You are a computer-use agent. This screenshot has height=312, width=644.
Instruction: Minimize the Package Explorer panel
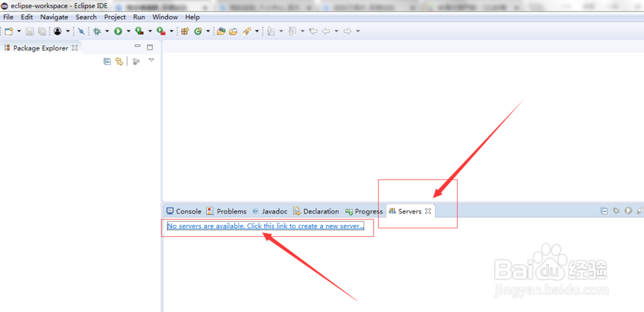(x=138, y=46)
